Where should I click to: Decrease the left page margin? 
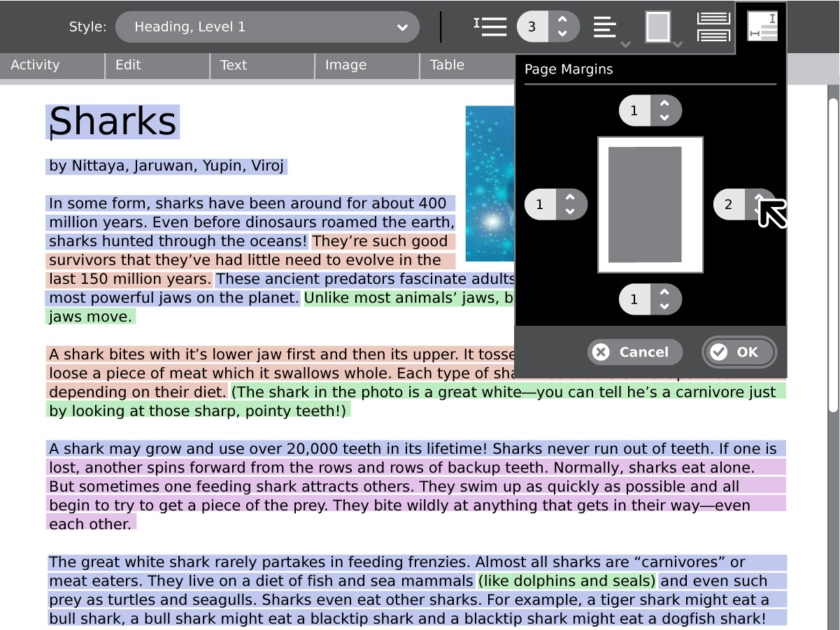[x=570, y=211]
